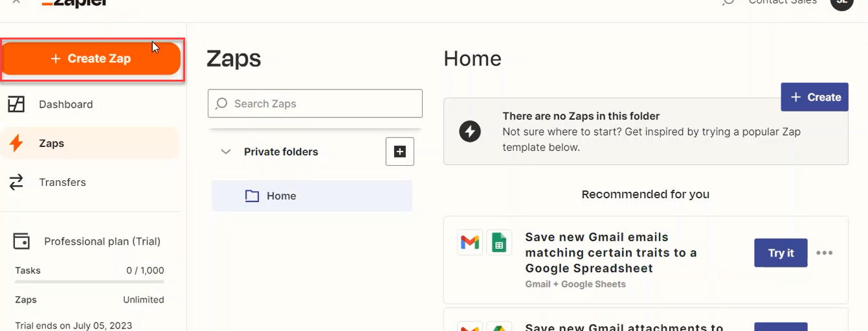Select the Zaps lightning bolt icon
The width and height of the screenshot is (868, 331).
[x=16, y=143]
